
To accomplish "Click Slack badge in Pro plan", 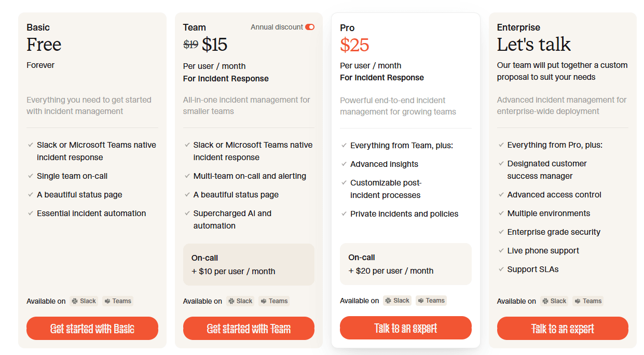I will 398,301.
